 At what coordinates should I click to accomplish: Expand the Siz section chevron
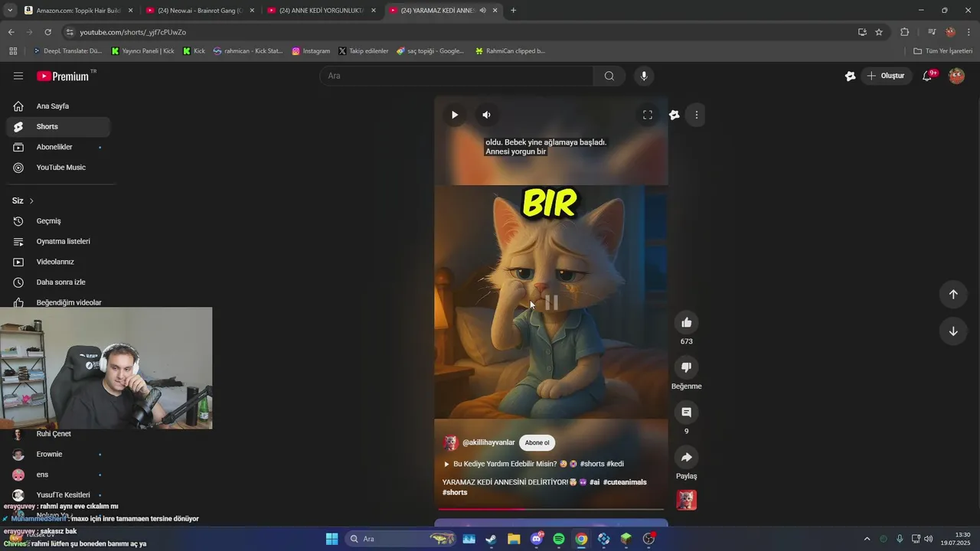[31, 201]
